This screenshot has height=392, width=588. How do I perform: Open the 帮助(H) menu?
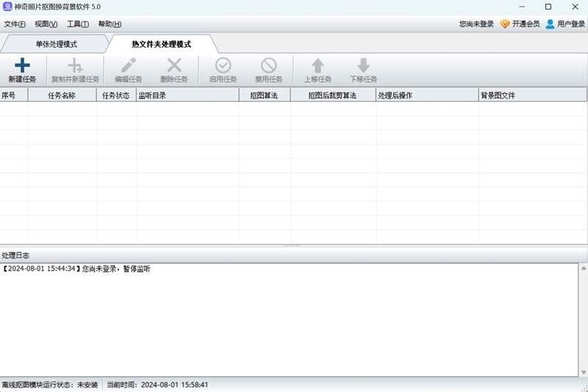110,24
